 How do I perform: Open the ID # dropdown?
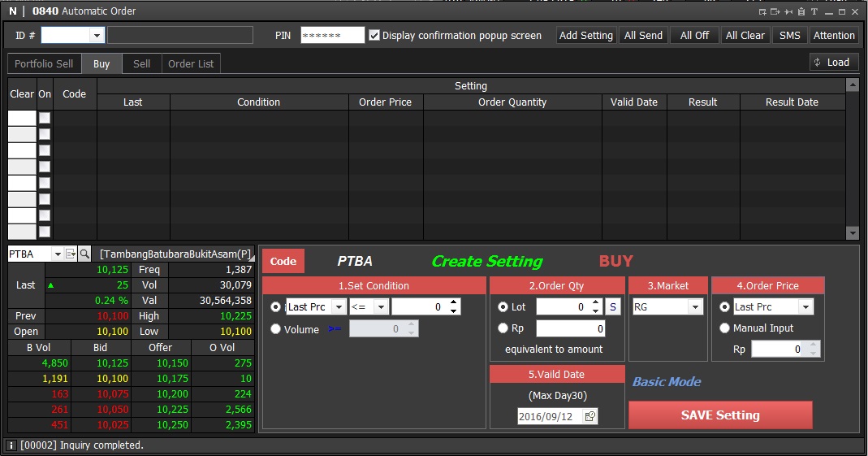(97, 36)
